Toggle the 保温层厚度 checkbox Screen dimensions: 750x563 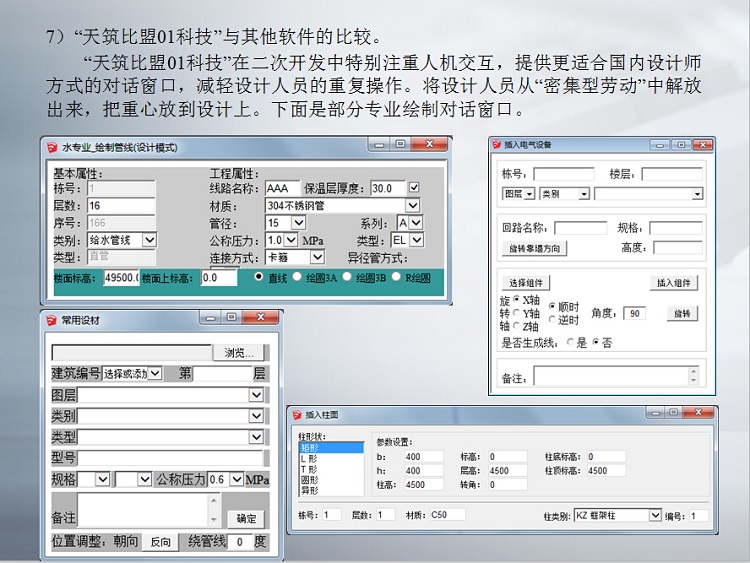[x=414, y=188]
